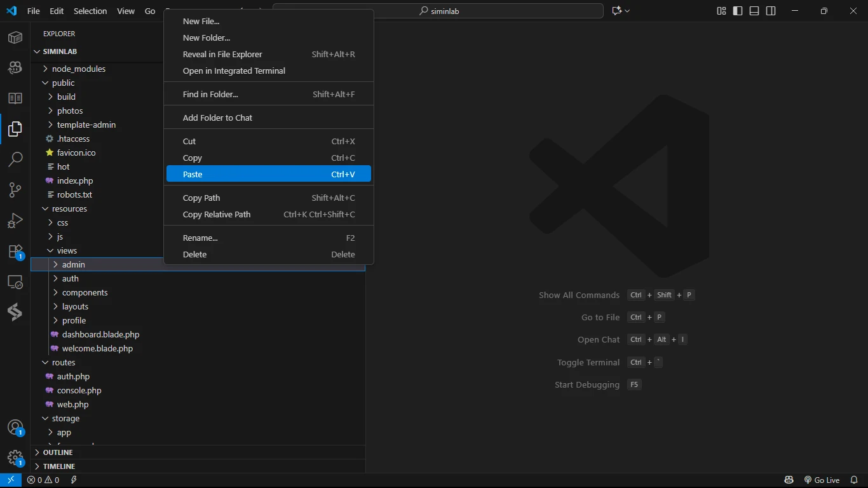Click Go Live in the status bar
Viewport: 868px width, 488px height.
tap(822, 480)
